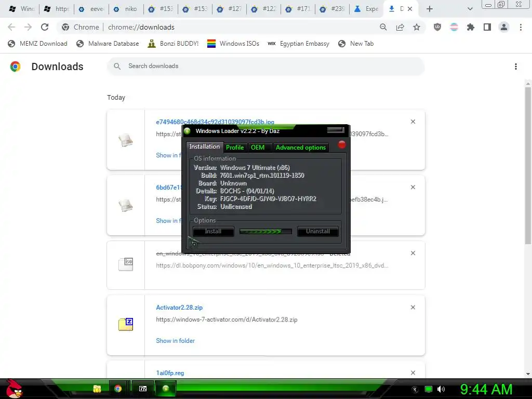Image resolution: width=532 pixels, height=399 pixels.
Task: Open a new tab with plus button
Action: point(430,9)
